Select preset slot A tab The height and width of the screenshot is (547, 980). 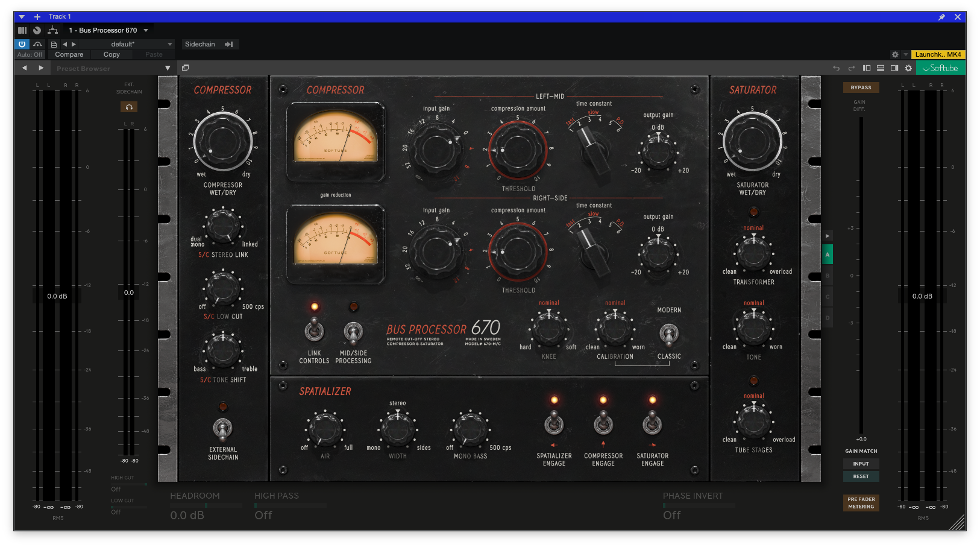click(828, 255)
